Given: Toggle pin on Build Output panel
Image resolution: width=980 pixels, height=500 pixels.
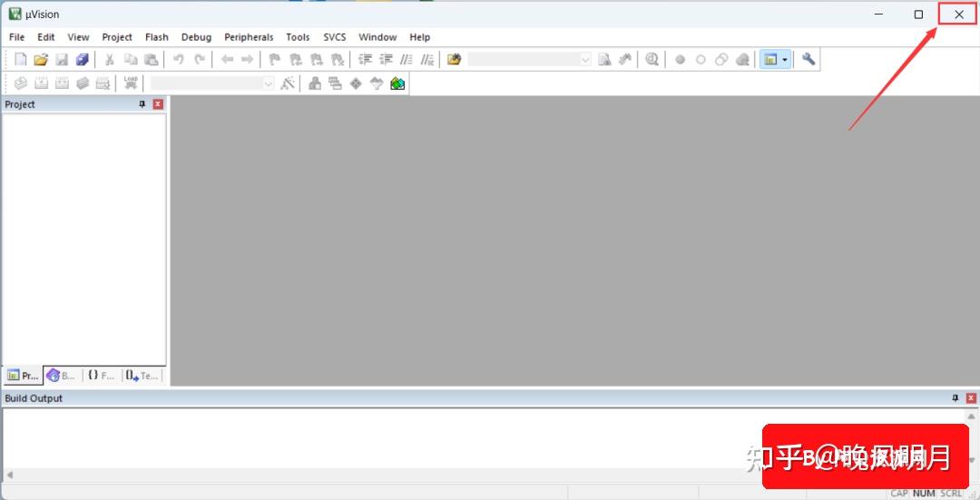Looking at the screenshot, I should tap(955, 398).
